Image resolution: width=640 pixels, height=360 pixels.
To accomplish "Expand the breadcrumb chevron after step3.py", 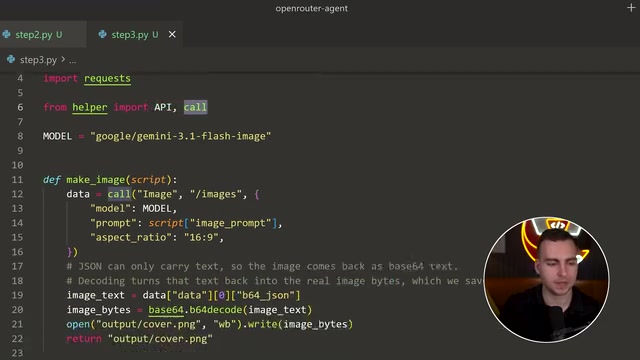I will tap(63, 60).
